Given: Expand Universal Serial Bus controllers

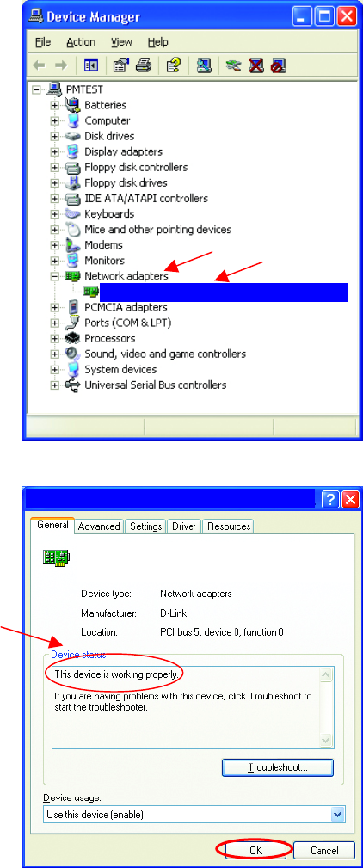Looking at the screenshot, I should point(54,385).
